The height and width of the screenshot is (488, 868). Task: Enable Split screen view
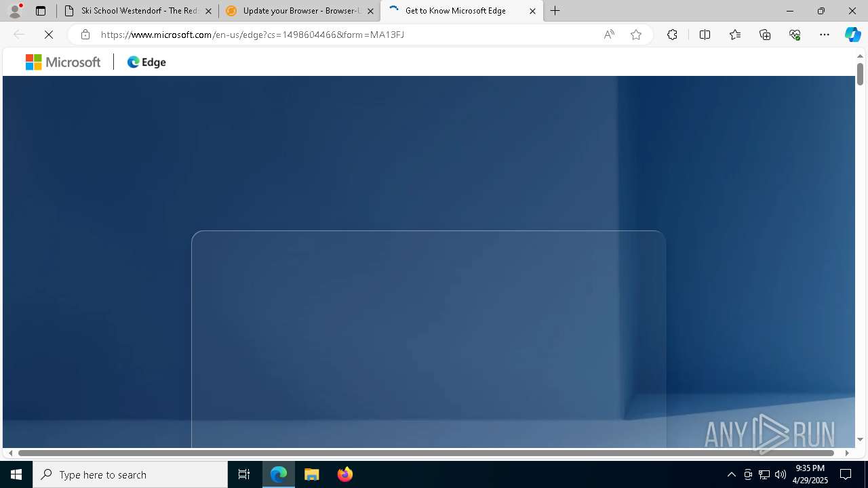tap(705, 35)
